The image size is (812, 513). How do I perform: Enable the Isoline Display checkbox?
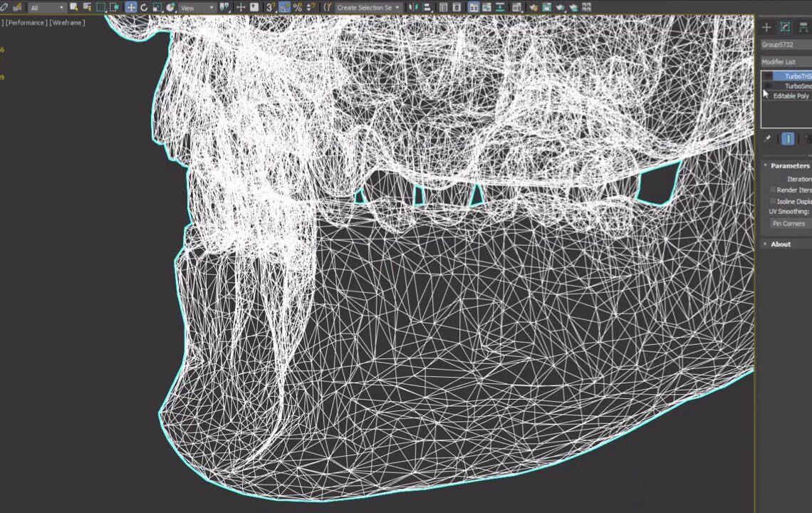[x=772, y=200]
